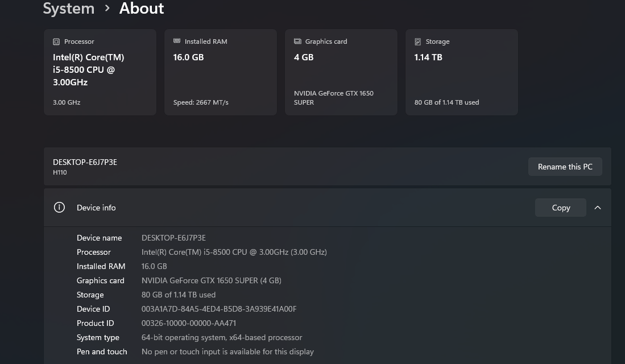This screenshot has height=364, width=625.
Task: Click the Installed RAM value 16.0 GB row
Action: pyautogui.click(x=154, y=266)
